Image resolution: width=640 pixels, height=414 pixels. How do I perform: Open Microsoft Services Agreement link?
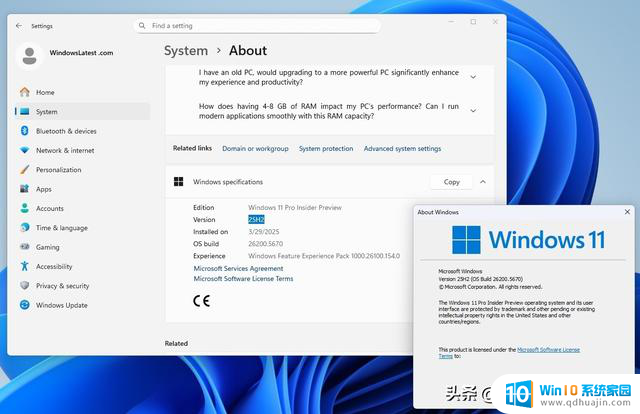pos(238,268)
